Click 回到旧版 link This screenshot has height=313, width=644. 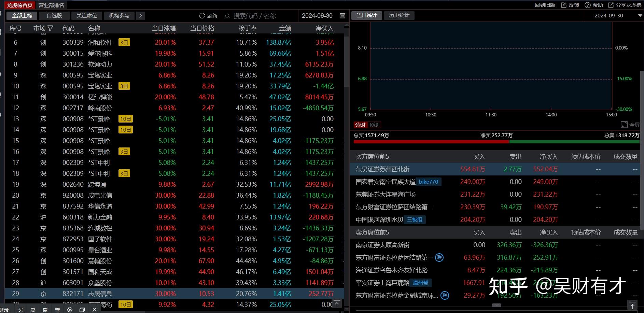(545, 5)
